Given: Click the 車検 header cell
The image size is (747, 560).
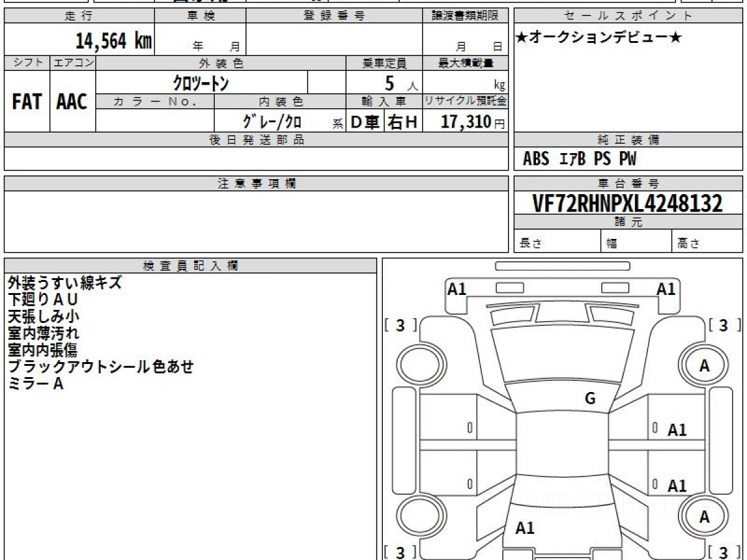Looking at the screenshot, I should pyautogui.click(x=200, y=16).
